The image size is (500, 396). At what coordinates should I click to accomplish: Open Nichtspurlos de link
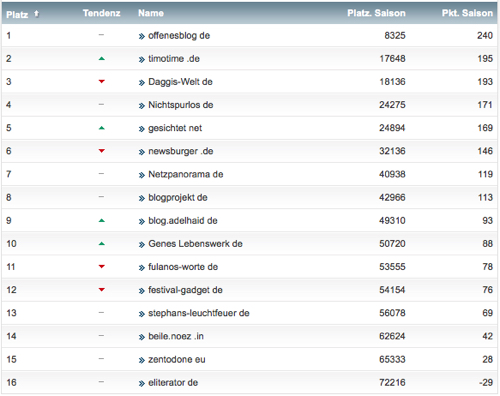tap(181, 105)
